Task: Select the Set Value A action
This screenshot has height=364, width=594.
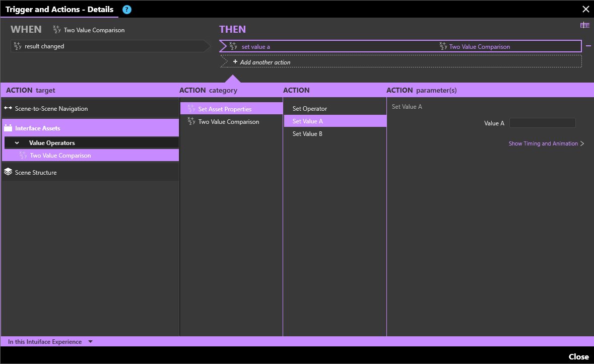Action: [x=335, y=121]
